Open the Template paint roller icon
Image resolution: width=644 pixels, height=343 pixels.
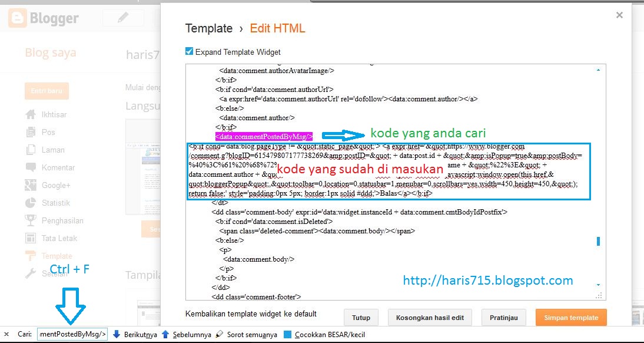pyautogui.click(x=31, y=256)
